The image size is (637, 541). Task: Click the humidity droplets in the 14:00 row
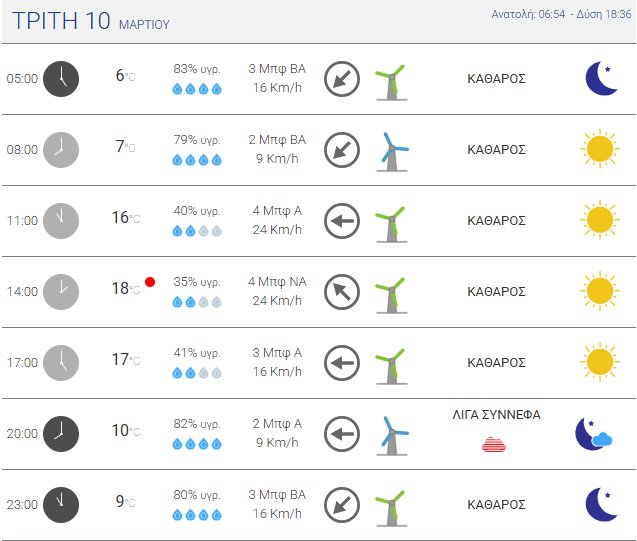[x=197, y=302]
